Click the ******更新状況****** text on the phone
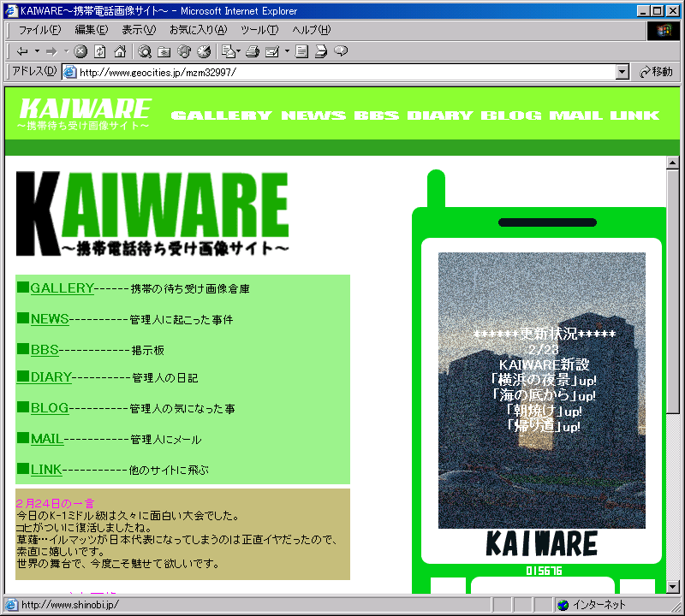Image resolution: width=685 pixels, height=616 pixels. [x=545, y=334]
